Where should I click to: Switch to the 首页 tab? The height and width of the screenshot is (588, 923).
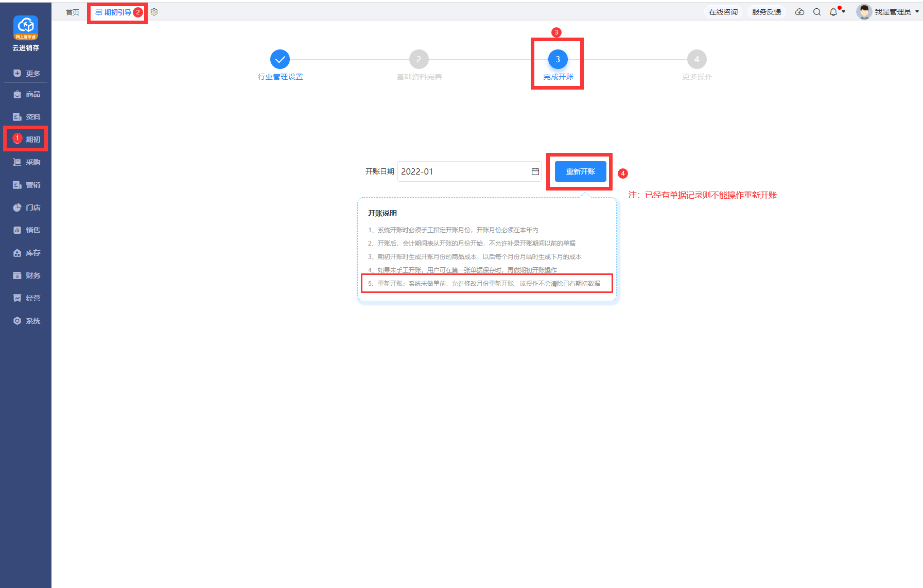click(73, 12)
